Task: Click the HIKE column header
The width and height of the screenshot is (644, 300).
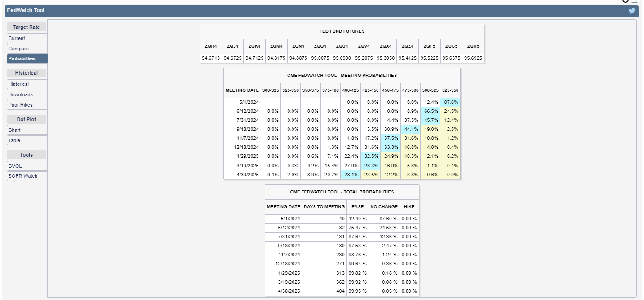Action: pos(409,207)
